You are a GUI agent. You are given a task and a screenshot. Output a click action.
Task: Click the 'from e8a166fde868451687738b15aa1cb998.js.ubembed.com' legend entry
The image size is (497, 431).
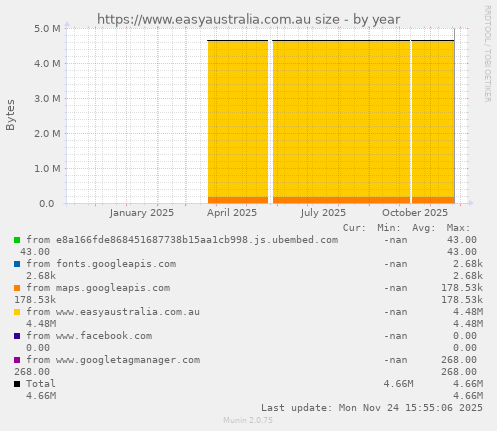coord(182,240)
